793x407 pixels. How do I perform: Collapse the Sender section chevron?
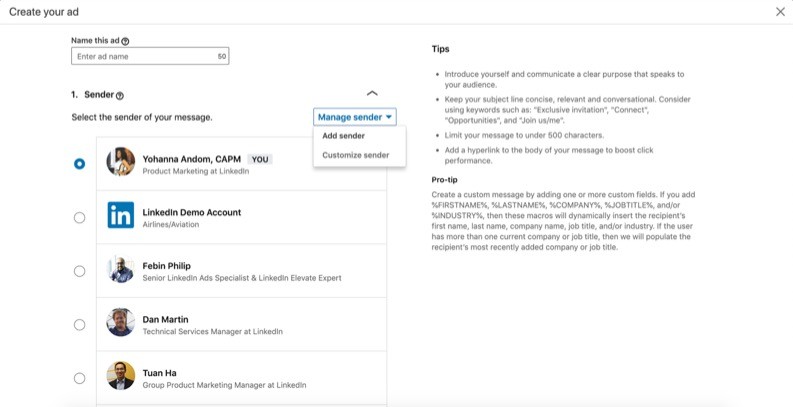point(372,93)
